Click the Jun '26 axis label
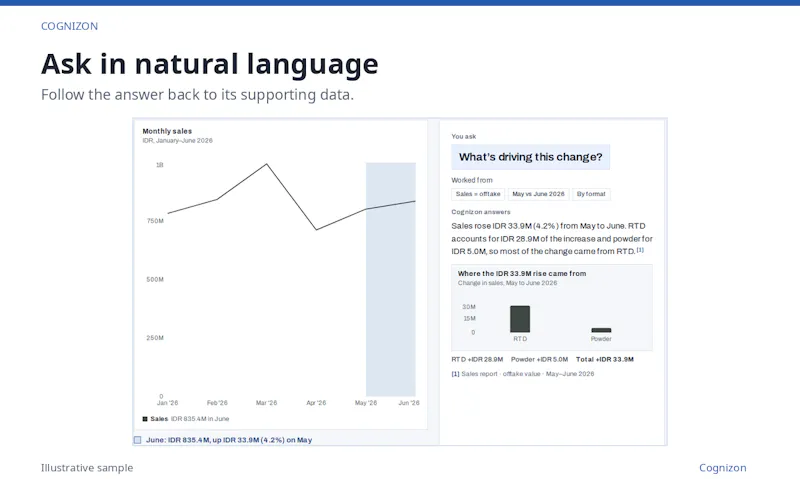Viewport: 800px width, 479px height. pos(409,403)
